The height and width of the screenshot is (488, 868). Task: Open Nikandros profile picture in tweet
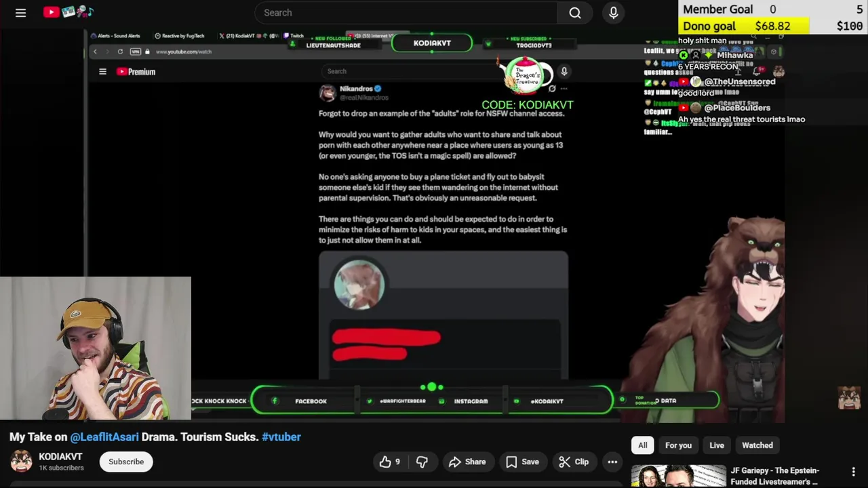point(328,93)
